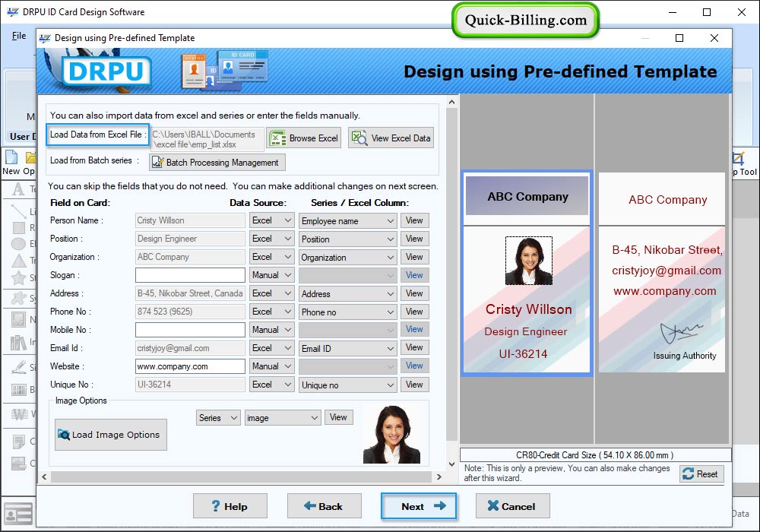760x532 pixels.
Task: Close the template dialog window
Action: click(x=714, y=38)
